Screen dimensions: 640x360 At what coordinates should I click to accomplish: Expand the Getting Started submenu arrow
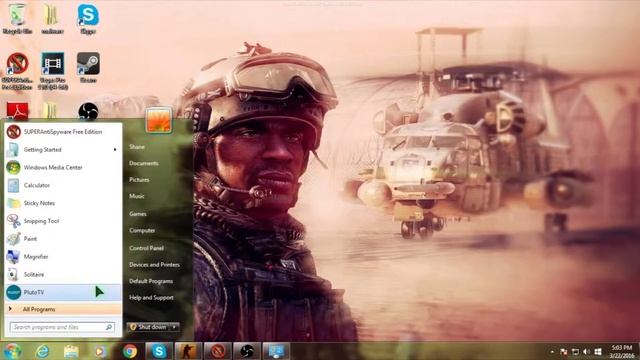(115, 150)
